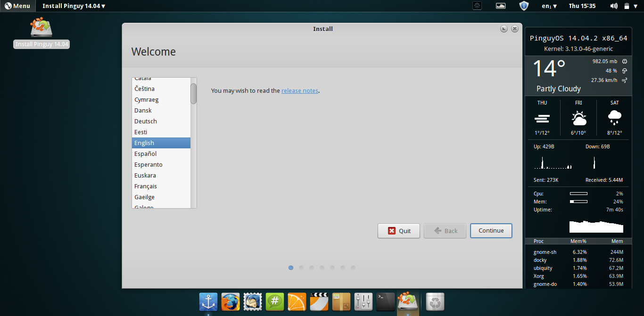644x316 pixels.
Task: Open the Trash icon in dock
Action: 435,301
